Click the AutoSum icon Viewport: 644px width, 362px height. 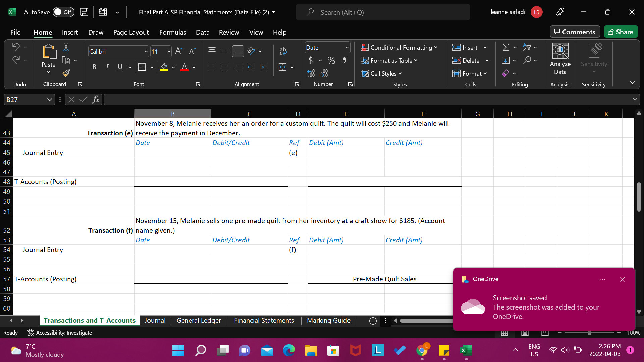coord(506,47)
